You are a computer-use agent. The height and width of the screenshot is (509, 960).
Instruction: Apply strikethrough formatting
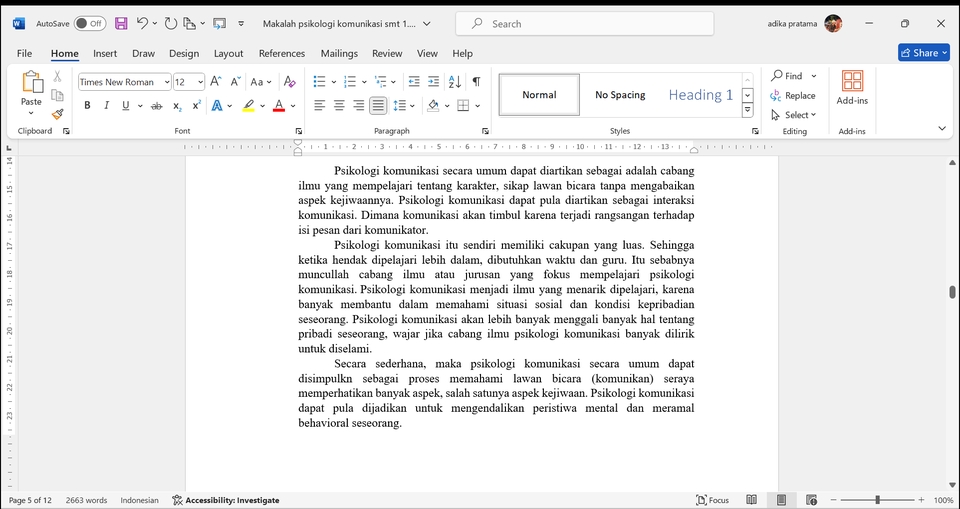pyautogui.click(x=157, y=106)
